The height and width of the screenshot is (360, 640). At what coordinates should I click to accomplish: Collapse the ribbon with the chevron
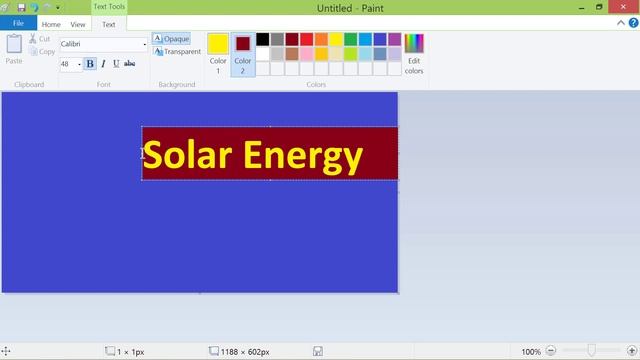pos(620,23)
